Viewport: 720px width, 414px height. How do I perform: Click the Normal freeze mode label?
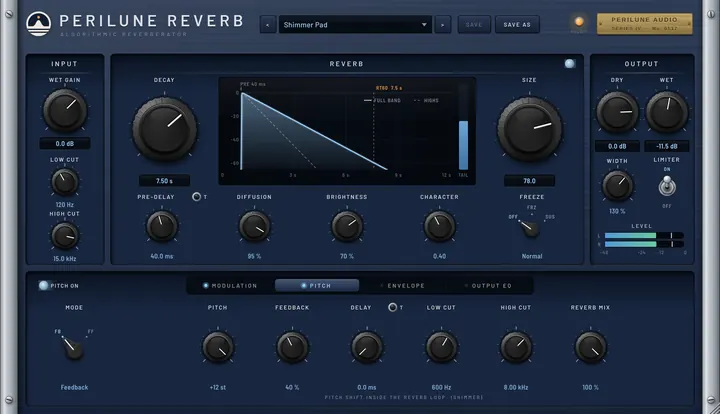532,256
